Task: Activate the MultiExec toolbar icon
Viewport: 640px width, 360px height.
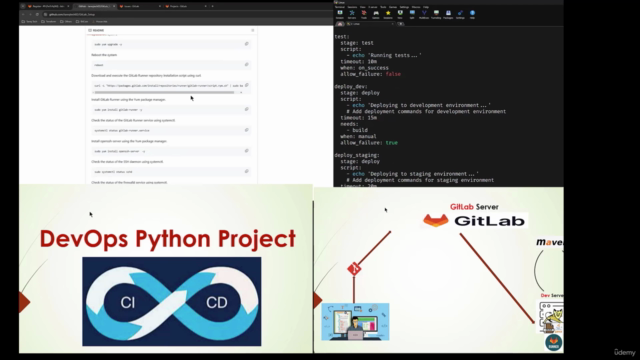Action: tap(424, 14)
